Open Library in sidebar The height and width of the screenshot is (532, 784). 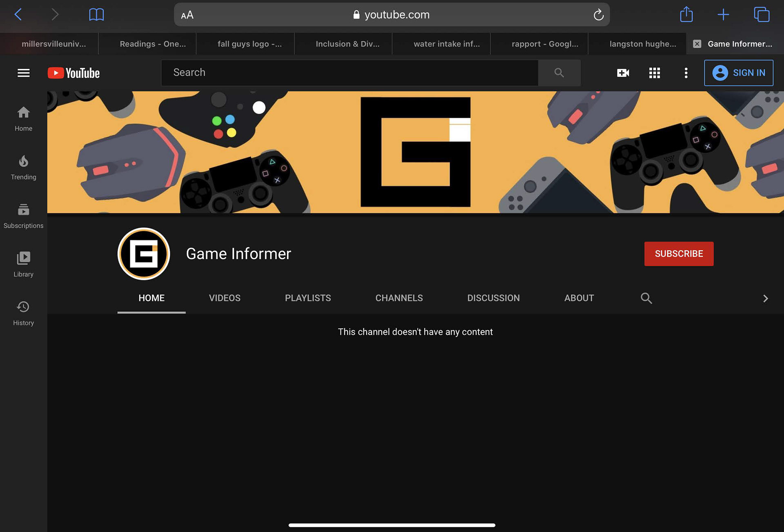click(23, 265)
